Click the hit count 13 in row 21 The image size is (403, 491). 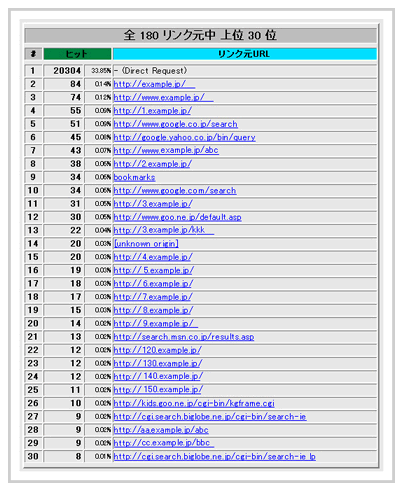[x=75, y=337]
